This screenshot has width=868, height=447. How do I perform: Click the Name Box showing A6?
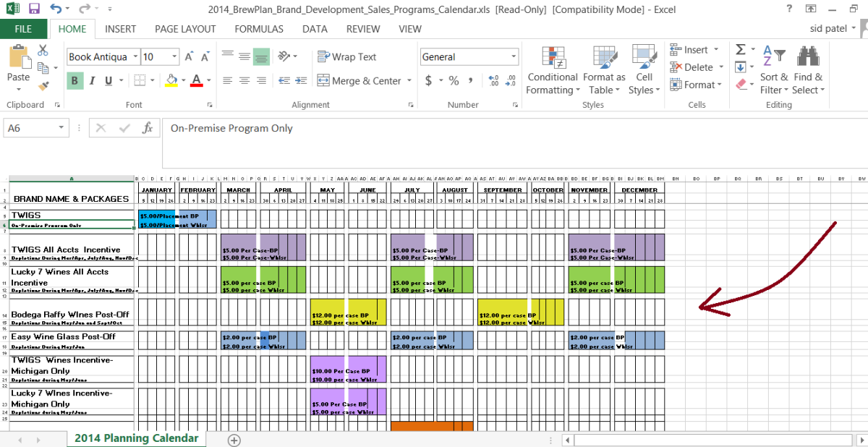[x=37, y=128]
